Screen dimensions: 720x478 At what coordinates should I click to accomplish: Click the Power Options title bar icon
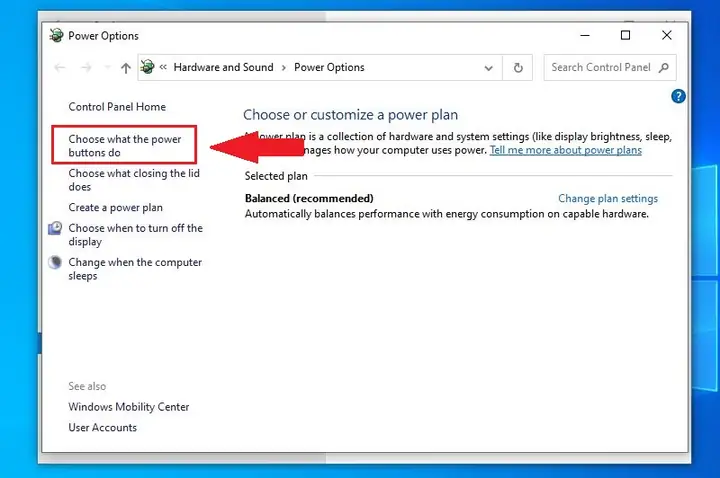56,35
